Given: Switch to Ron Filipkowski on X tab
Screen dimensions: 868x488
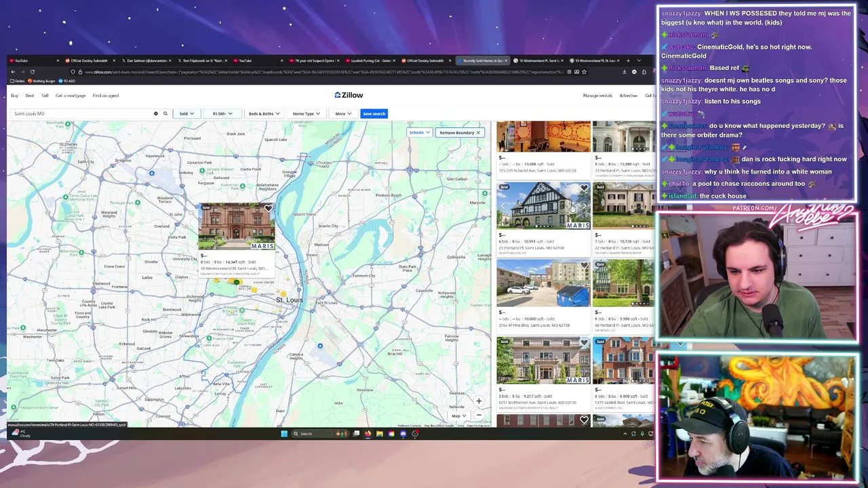Looking at the screenshot, I should coord(202,60).
